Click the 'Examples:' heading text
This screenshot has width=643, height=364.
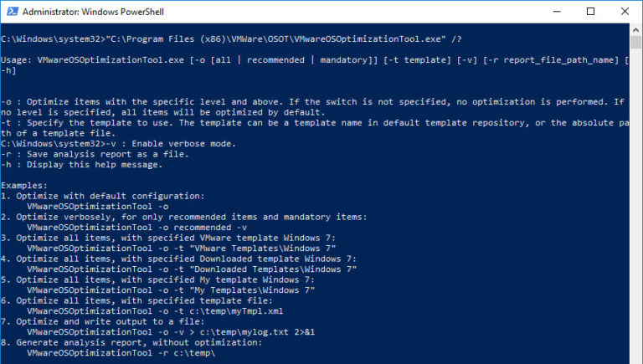(x=24, y=186)
